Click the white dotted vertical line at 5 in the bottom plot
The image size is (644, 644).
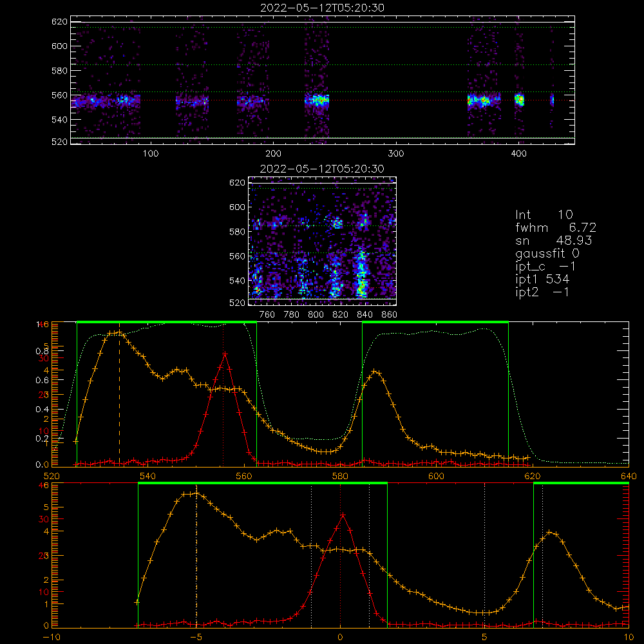[485, 555]
